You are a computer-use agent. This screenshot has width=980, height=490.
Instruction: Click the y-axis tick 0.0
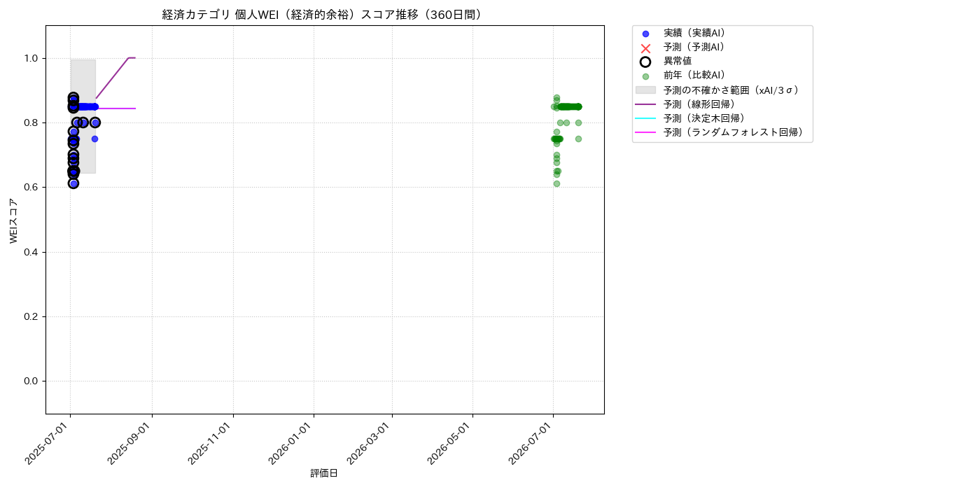[32, 381]
